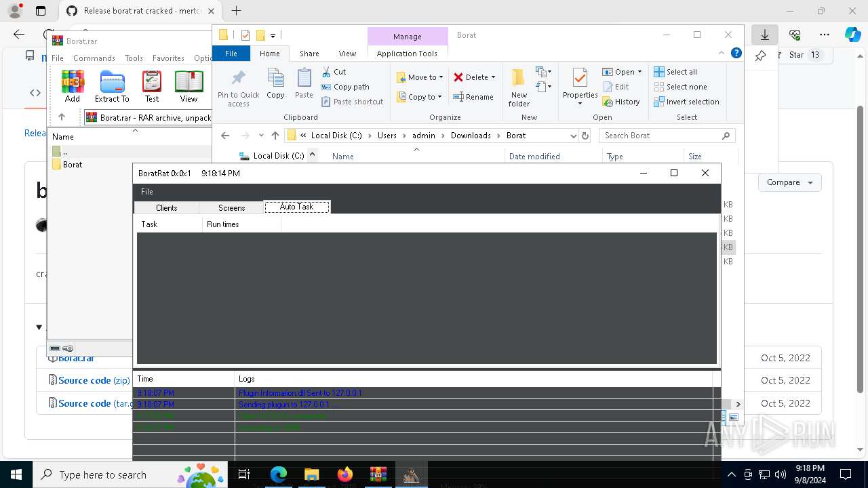Image resolution: width=868 pixels, height=488 pixels.
Task: Open Explorer Help question mark icon
Action: click(736, 53)
